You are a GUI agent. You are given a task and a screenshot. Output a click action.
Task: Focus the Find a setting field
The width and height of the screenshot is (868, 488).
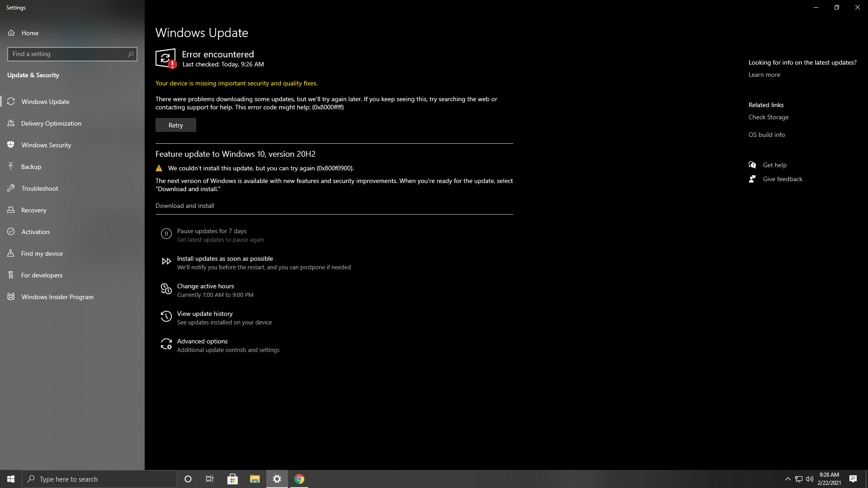click(x=72, y=54)
